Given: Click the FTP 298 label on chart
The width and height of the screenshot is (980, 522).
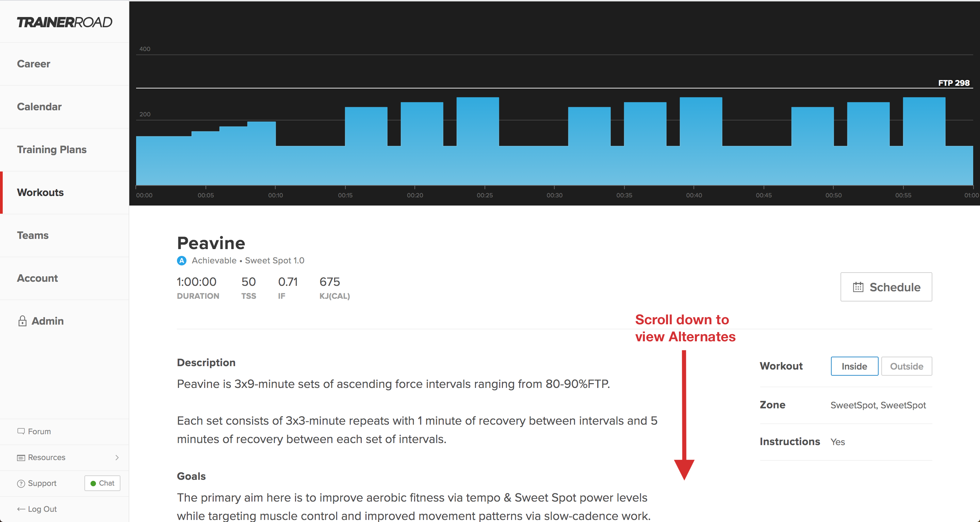Looking at the screenshot, I should (x=954, y=83).
